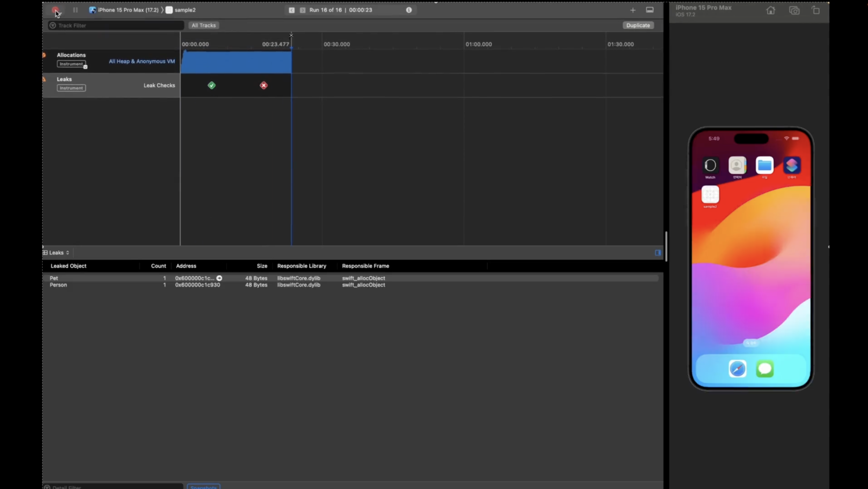The image size is (868, 489).
Task: Toggle the view layout control in the toolbar
Action: coord(650,10)
